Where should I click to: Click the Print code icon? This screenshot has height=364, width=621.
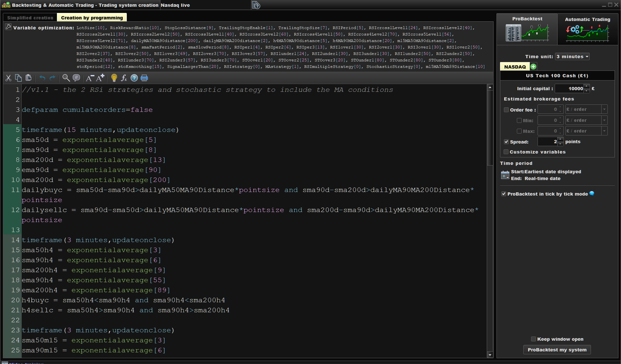[x=144, y=78]
